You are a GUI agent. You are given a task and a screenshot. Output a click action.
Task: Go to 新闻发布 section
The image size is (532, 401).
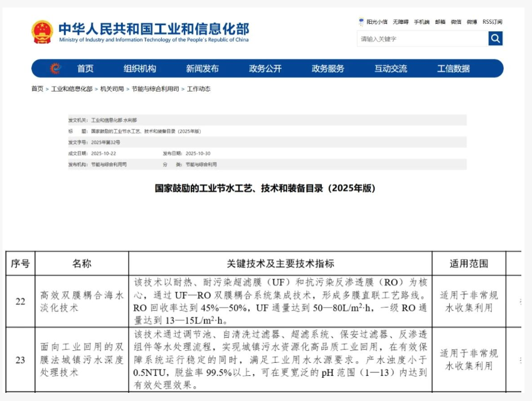(202, 69)
